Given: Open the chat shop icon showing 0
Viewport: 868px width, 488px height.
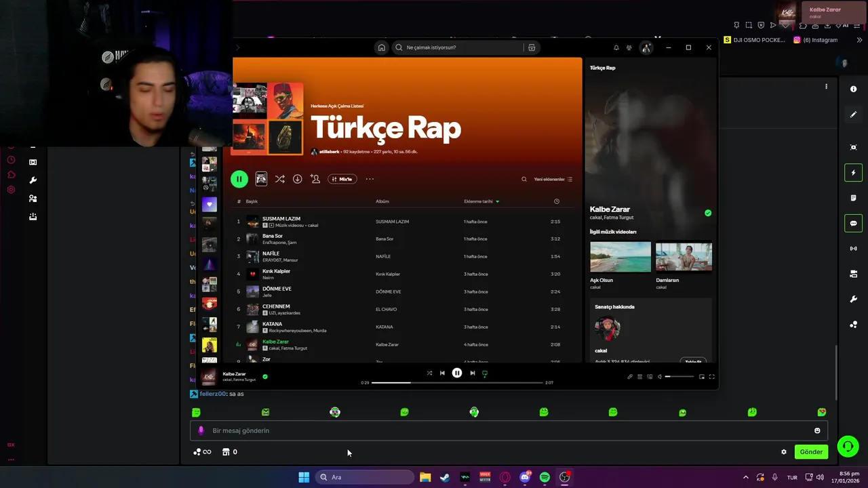Looking at the screenshot, I should coord(229,452).
